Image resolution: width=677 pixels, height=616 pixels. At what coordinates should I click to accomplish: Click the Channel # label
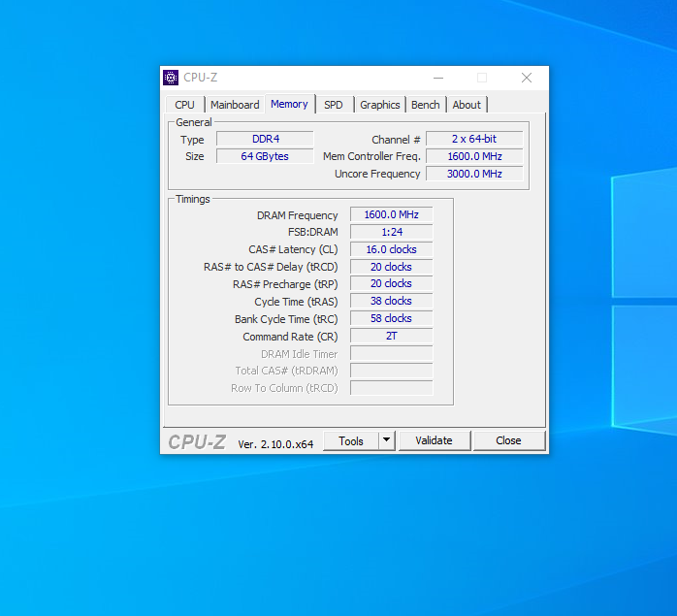coord(396,140)
